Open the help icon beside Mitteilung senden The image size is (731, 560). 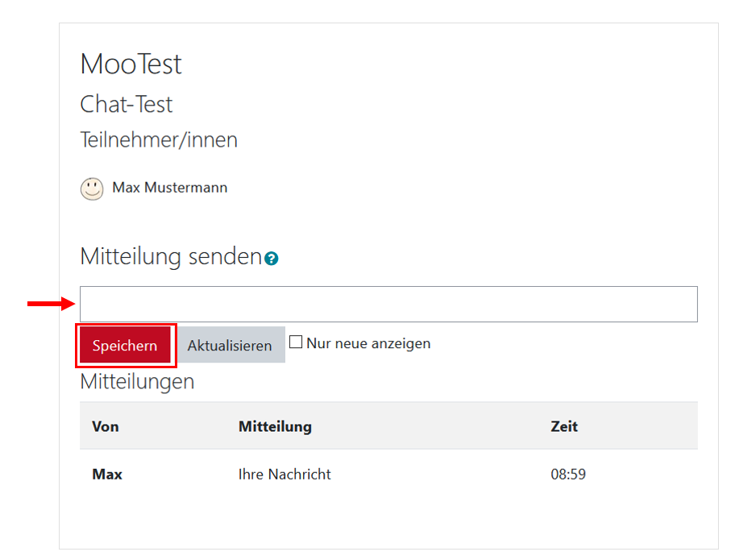tap(272, 258)
